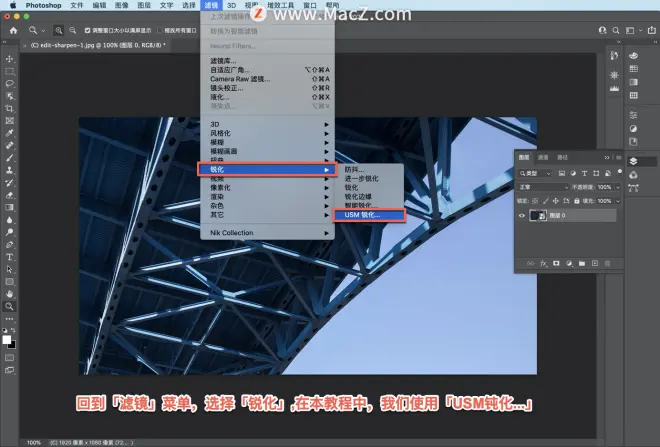Image resolution: width=660 pixels, height=447 pixels.
Task: Choose USM 锐化... from submenu
Action: pos(370,215)
